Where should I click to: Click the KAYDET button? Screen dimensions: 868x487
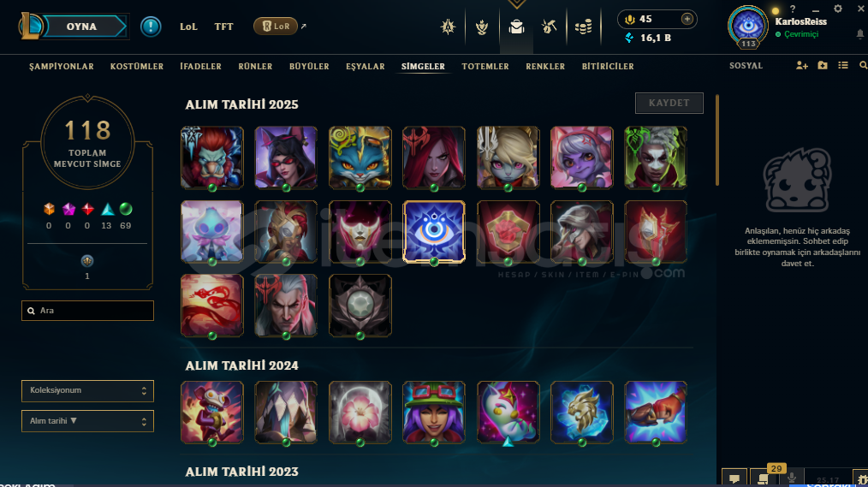coord(669,103)
